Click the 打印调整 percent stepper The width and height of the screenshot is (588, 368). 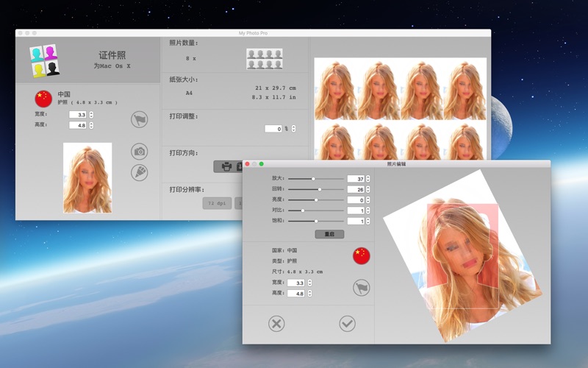click(294, 129)
